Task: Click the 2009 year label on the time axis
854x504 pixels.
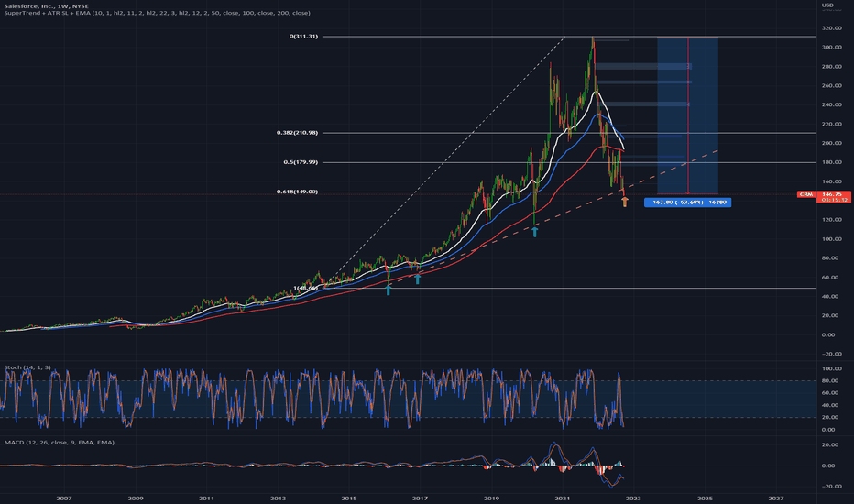Action: 136,498
